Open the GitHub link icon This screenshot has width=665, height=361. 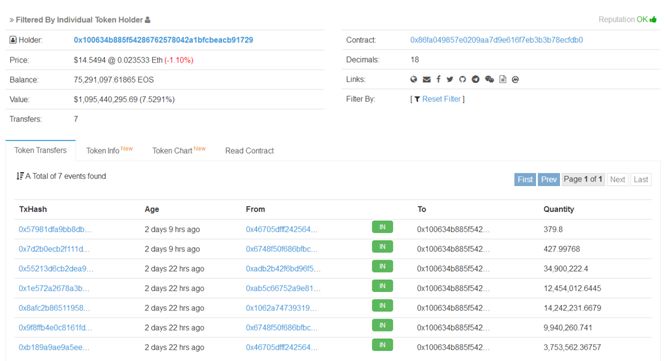tap(462, 79)
